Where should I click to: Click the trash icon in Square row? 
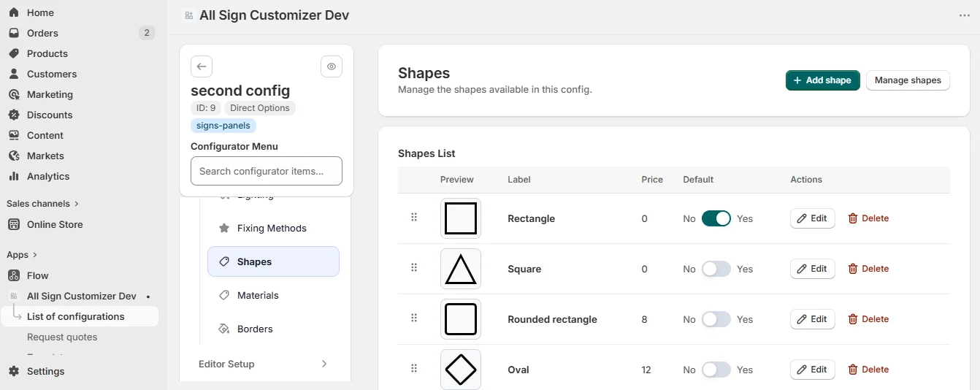tap(853, 269)
